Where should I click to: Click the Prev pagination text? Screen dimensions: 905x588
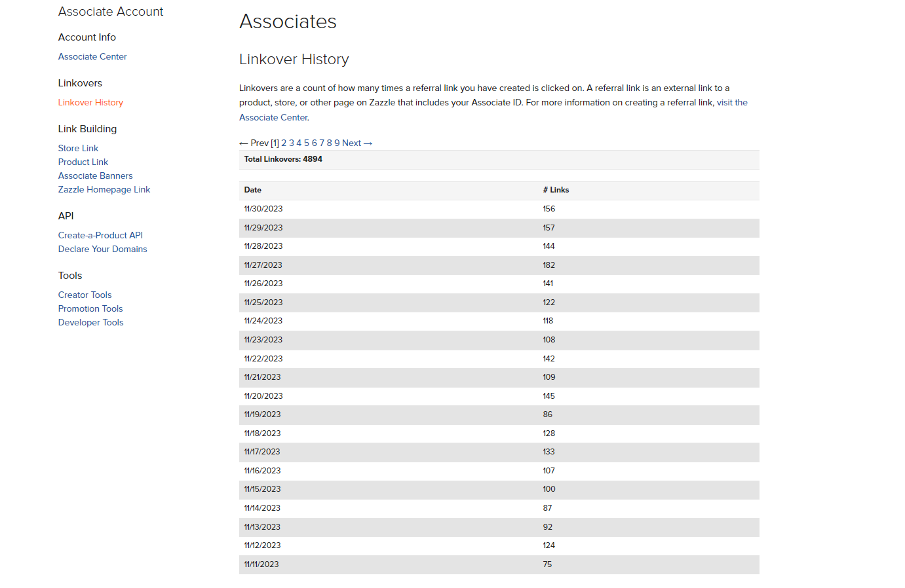coord(254,143)
